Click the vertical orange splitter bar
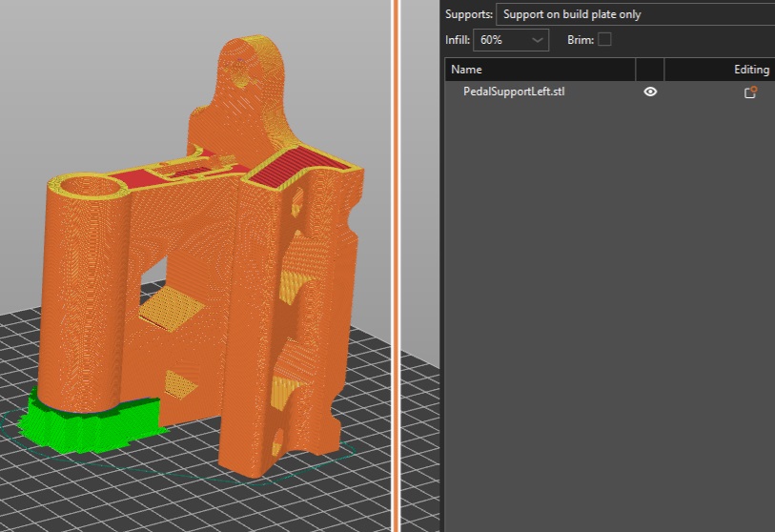The height and width of the screenshot is (532, 775). point(394,266)
